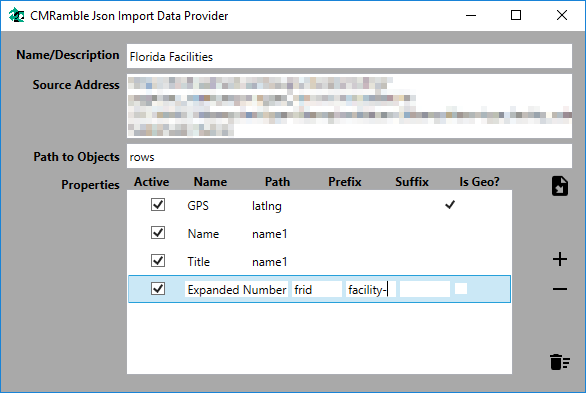Edit the Expanded Number name field
Image resolution: width=586 pixels, height=393 pixels.
236,290
